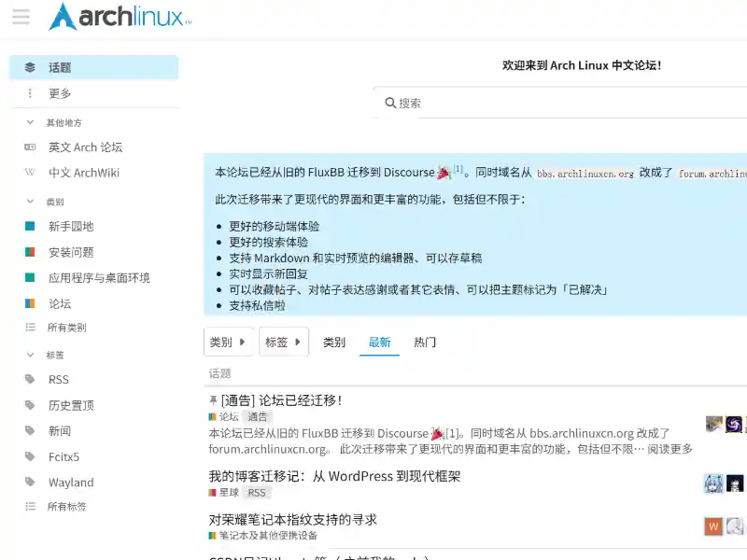Open RSS tag under blog migration topic

coord(257,493)
